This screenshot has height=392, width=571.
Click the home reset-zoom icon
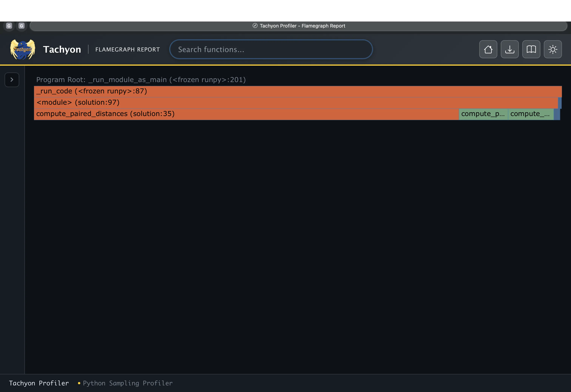tap(488, 49)
